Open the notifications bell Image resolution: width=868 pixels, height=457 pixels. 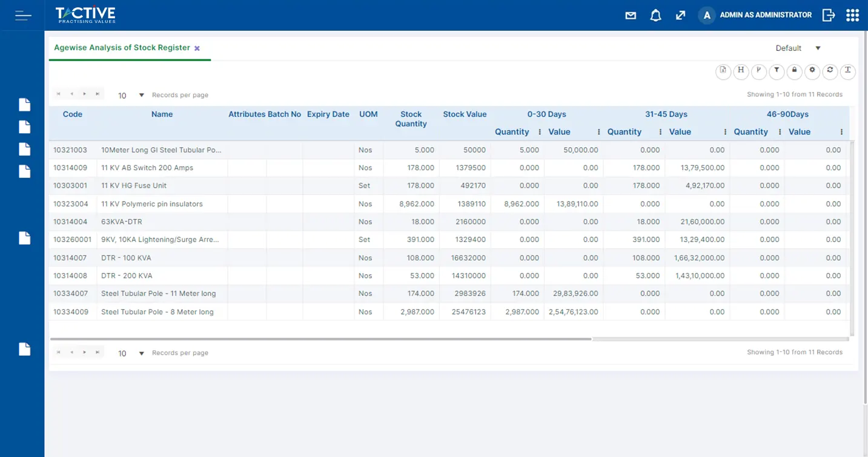pyautogui.click(x=655, y=16)
